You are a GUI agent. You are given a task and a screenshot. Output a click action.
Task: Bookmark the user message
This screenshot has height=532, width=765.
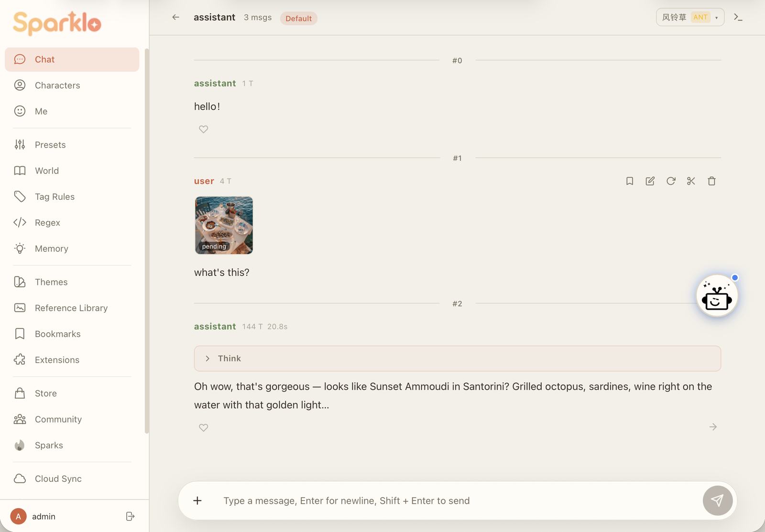630,181
